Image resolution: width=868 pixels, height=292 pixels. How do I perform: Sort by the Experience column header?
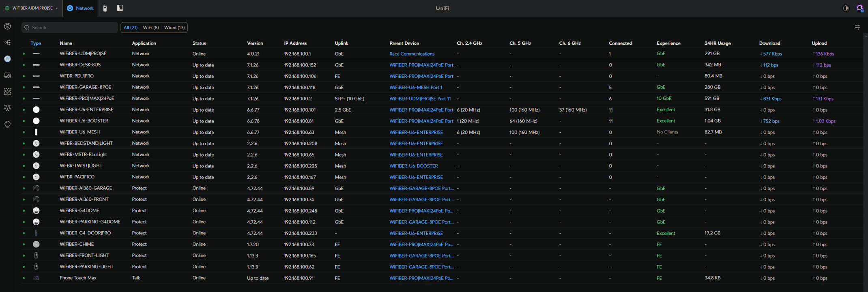[x=668, y=43]
